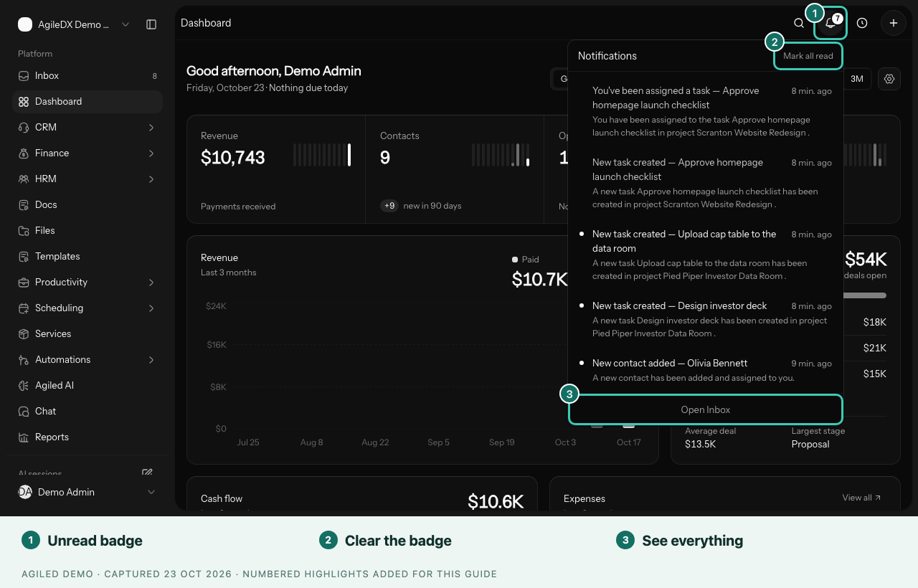Open the Demo Admin account menu
The image size is (918, 588).
point(87,492)
